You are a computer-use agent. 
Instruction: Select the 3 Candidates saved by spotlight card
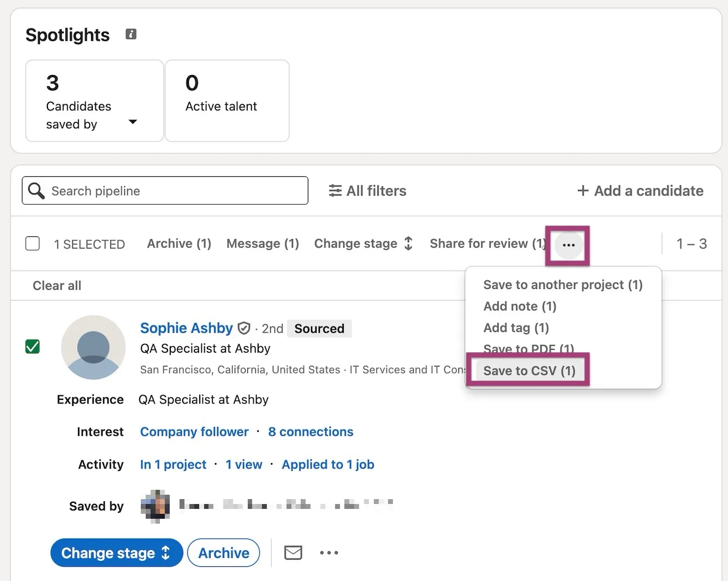[94, 101]
